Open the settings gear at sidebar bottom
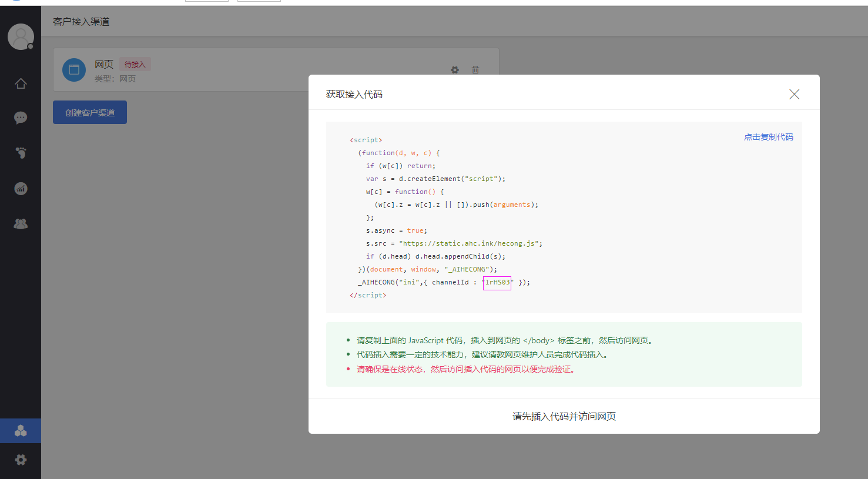 [x=21, y=460]
